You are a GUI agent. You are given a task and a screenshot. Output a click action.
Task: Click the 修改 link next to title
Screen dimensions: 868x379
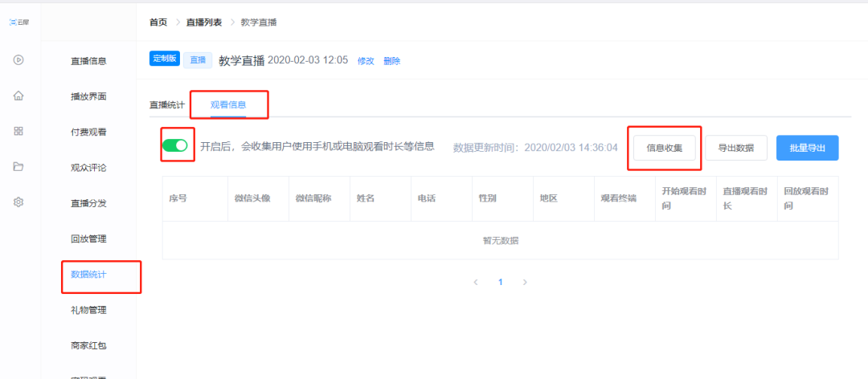(x=366, y=61)
